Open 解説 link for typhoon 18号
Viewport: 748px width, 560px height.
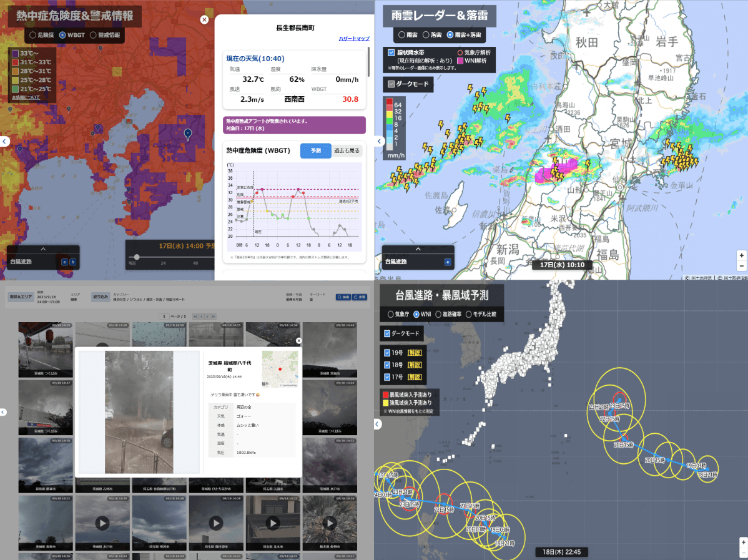coord(415,365)
